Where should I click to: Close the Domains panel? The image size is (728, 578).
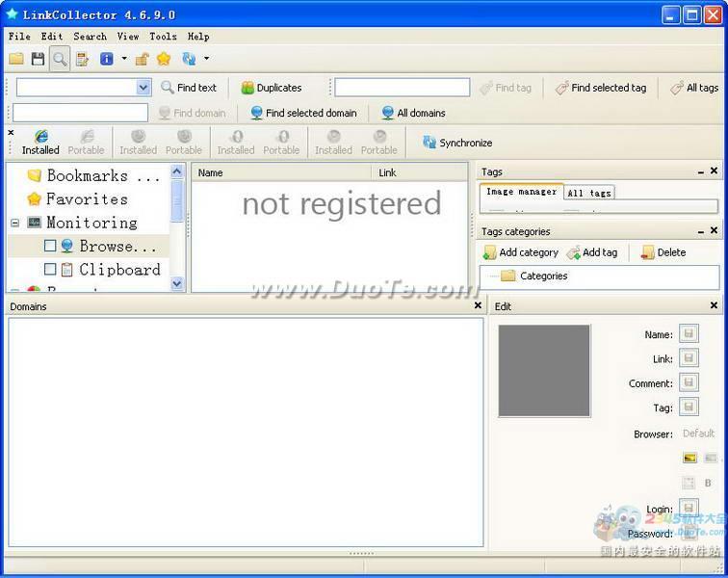[x=478, y=305]
